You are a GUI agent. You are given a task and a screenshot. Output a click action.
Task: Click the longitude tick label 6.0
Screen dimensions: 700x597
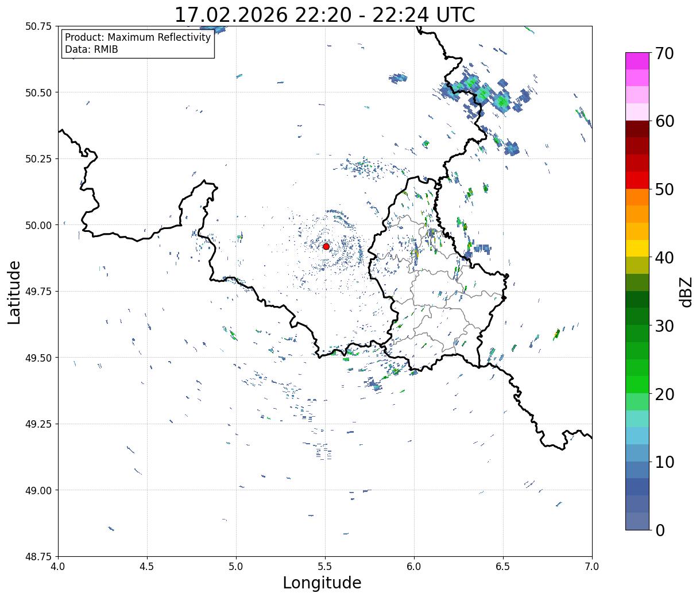coord(414,567)
